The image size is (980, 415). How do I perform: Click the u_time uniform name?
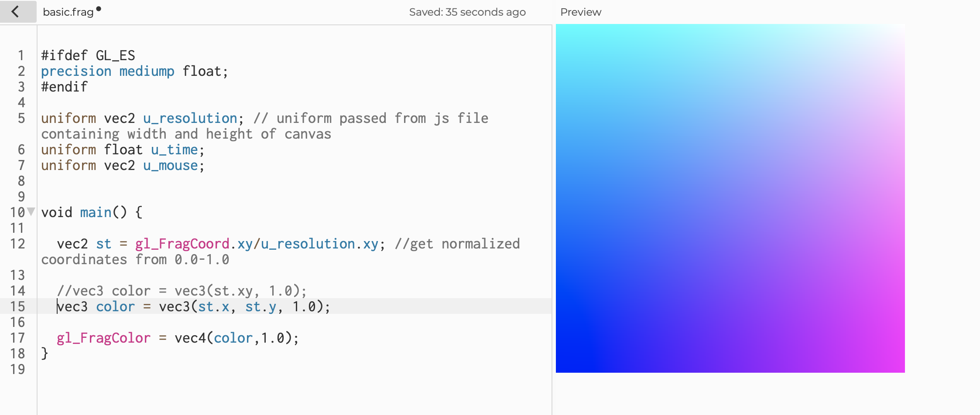(x=174, y=150)
